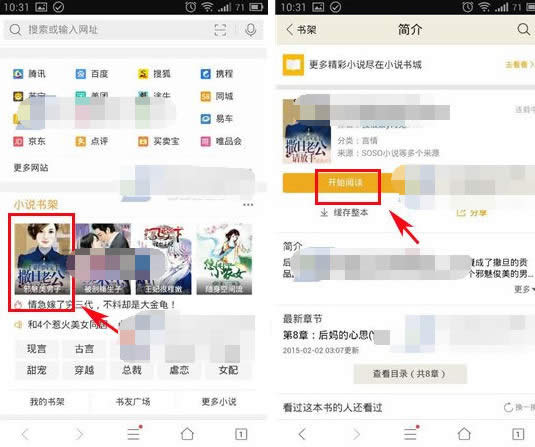The image size is (535, 447).
Task: Select the 穿越 genre tag
Action: click(x=84, y=370)
